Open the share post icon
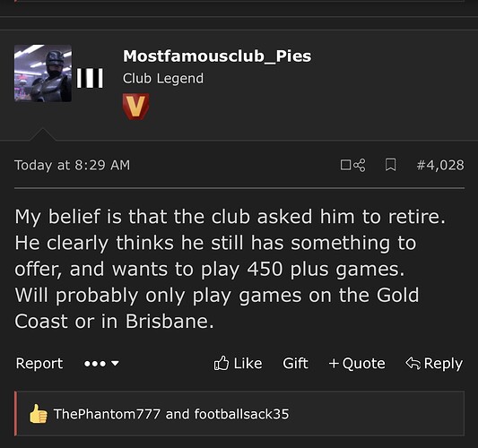The height and width of the screenshot is (448, 478). 360,165
